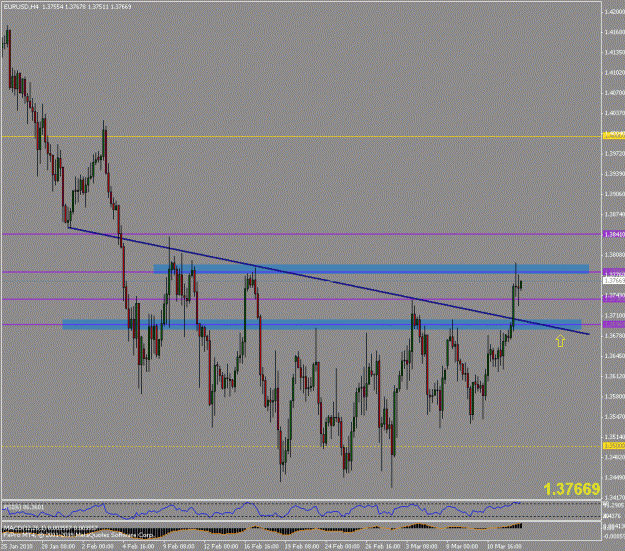The height and width of the screenshot is (551, 625).
Task: Click the large yellow 1.37669 price label
Action: coord(571,489)
